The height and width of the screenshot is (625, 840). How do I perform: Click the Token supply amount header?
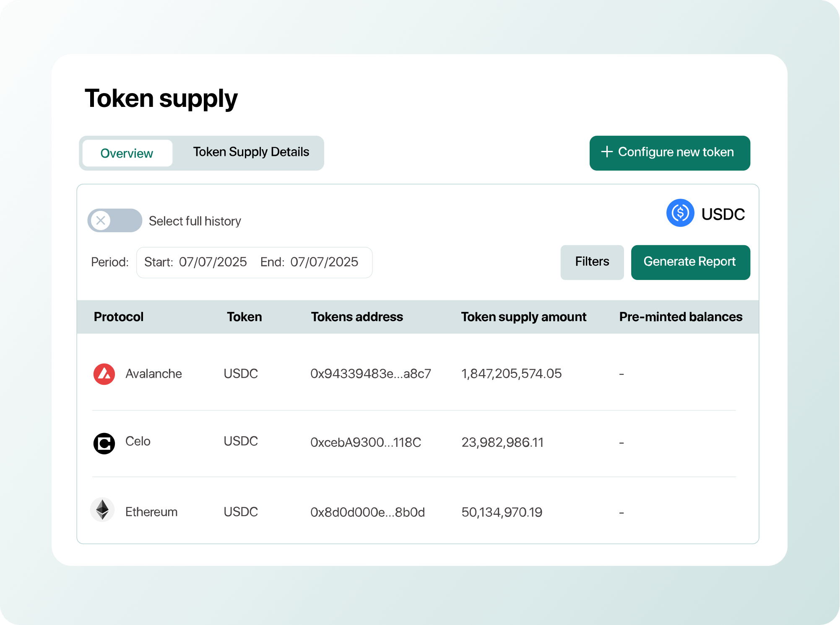coord(523,317)
